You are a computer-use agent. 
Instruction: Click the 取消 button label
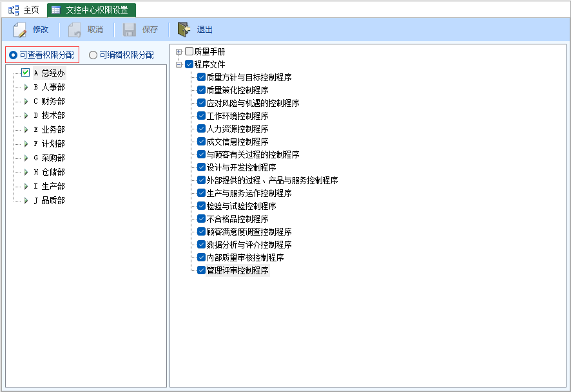click(x=95, y=30)
